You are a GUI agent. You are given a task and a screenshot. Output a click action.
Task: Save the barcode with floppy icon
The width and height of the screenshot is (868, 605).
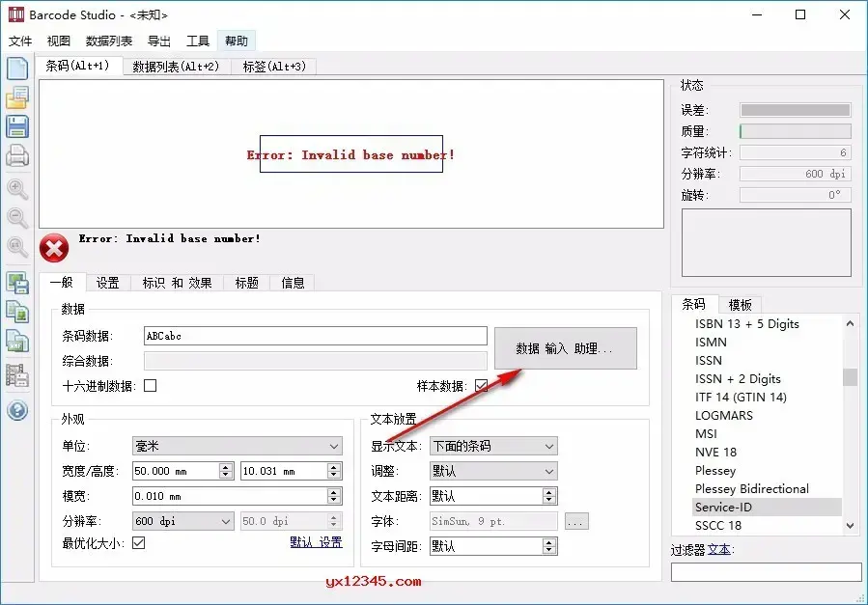[17, 126]
